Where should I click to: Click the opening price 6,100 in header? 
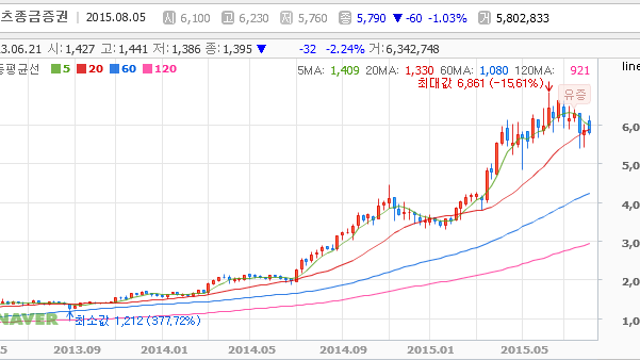pos(195,18)
